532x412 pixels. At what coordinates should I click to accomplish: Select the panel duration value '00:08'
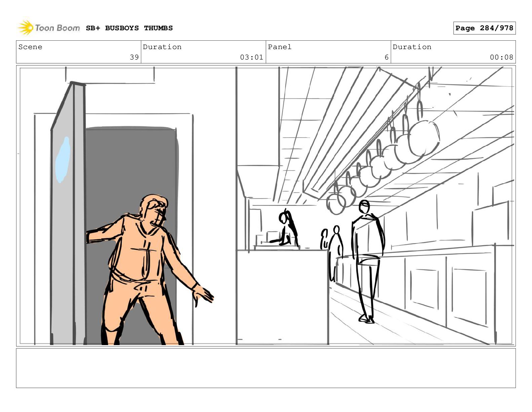(501, 57)
